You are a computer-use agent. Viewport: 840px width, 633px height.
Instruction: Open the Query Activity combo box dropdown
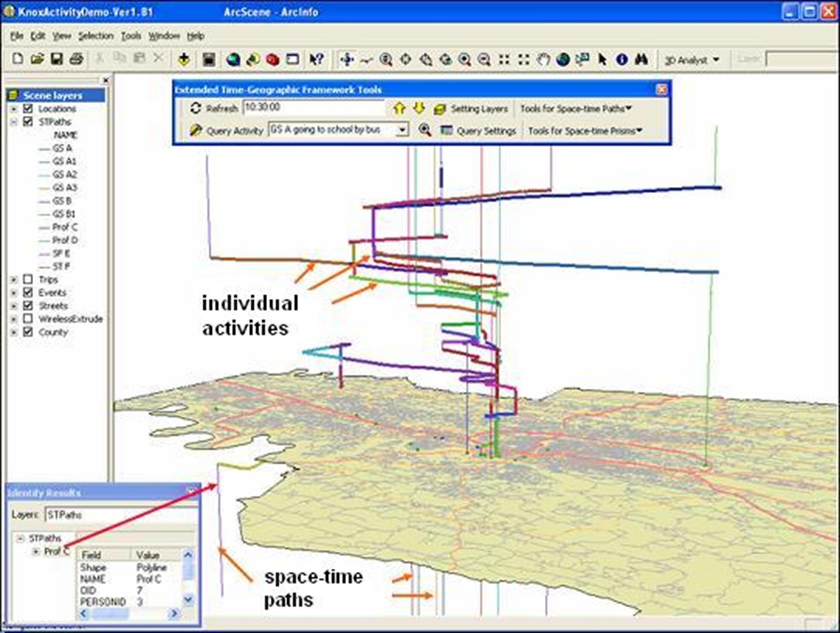click(x=402, y=130)
